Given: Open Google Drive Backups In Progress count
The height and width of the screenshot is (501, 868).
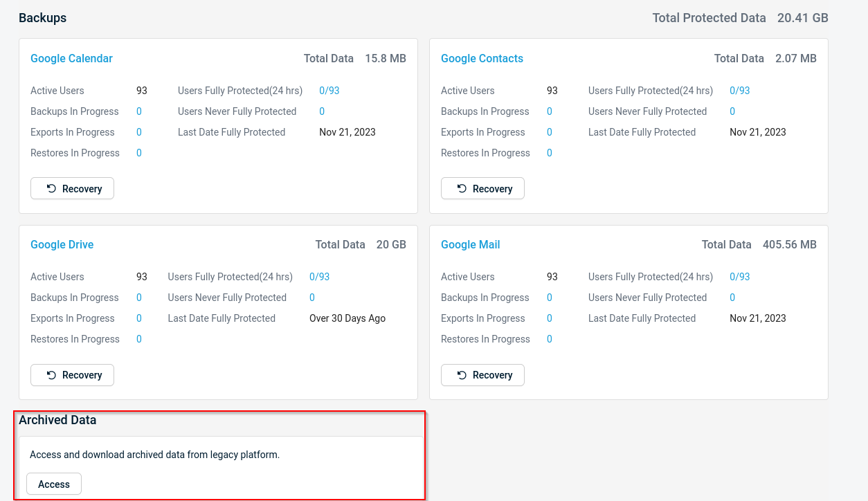Looking at the screenshot, I should (139, 298).
